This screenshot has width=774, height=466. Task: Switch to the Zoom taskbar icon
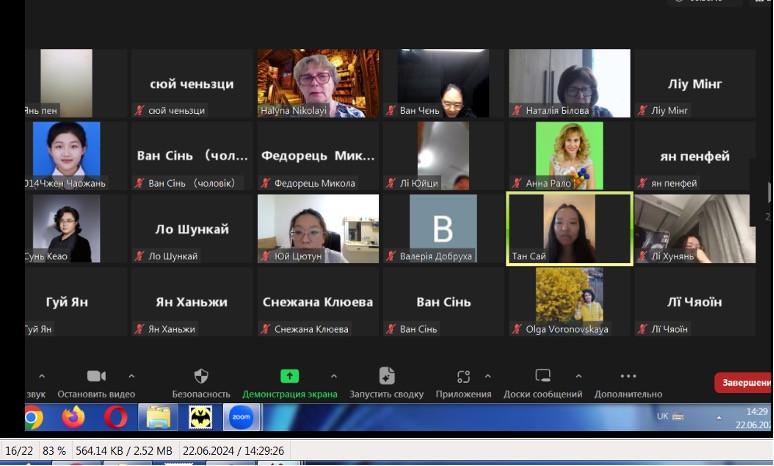tap(241, 418)
